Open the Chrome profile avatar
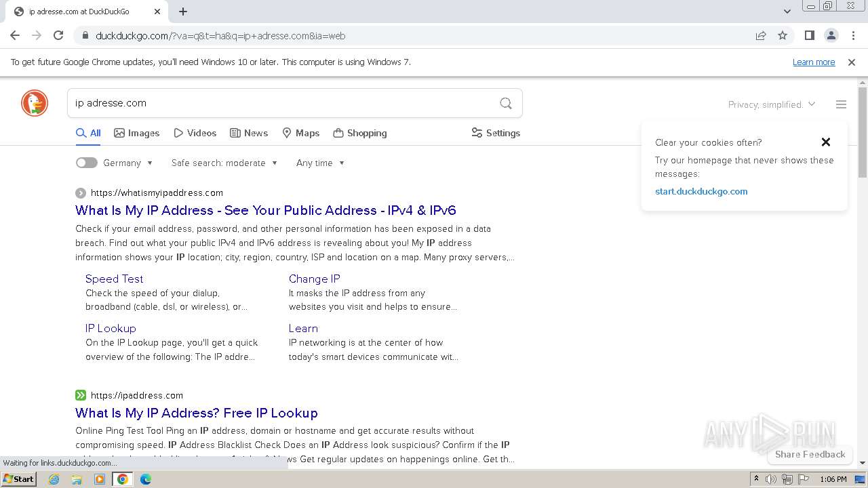 tap(831, 35)
